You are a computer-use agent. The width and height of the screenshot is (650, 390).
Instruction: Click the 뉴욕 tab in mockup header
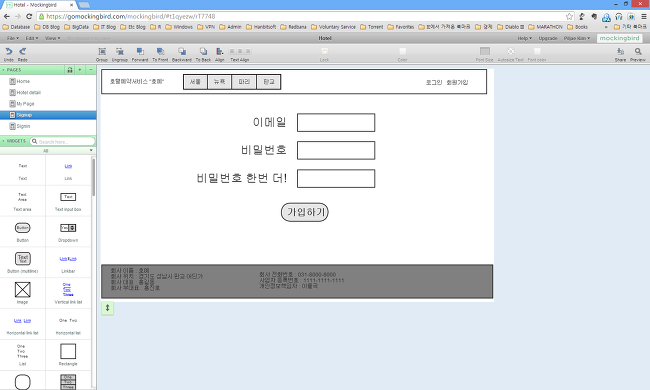[x=219, y=82]
